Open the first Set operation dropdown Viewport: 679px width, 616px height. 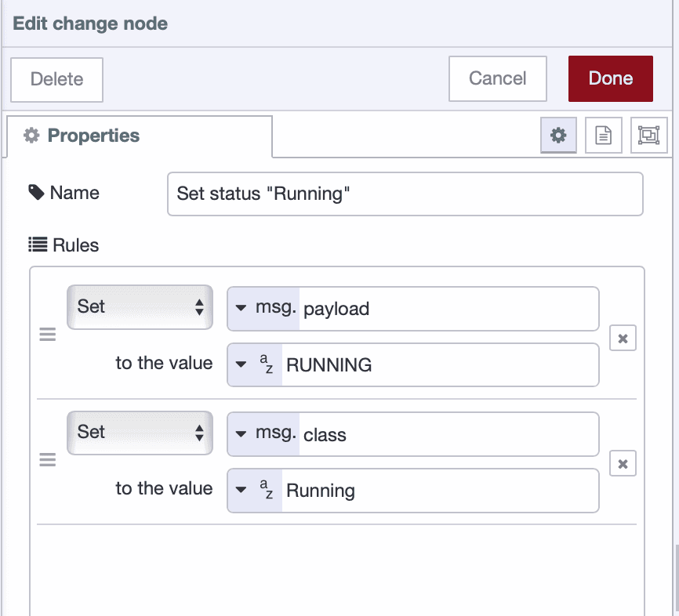(x=140, y=307)
